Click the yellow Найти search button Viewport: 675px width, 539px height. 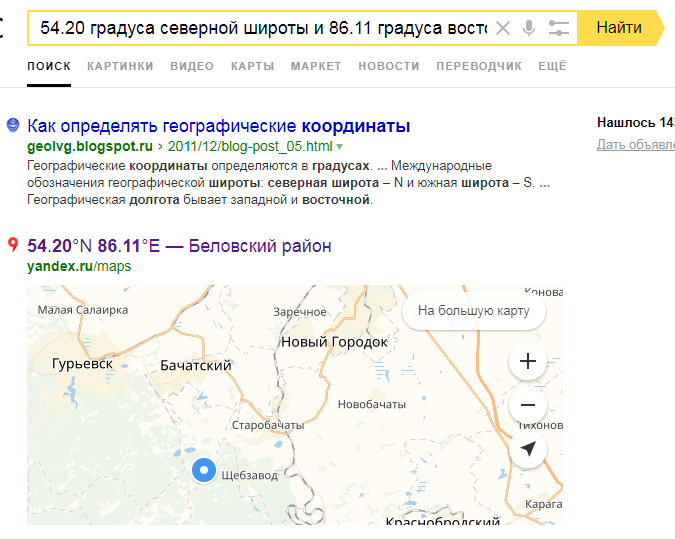620,28
